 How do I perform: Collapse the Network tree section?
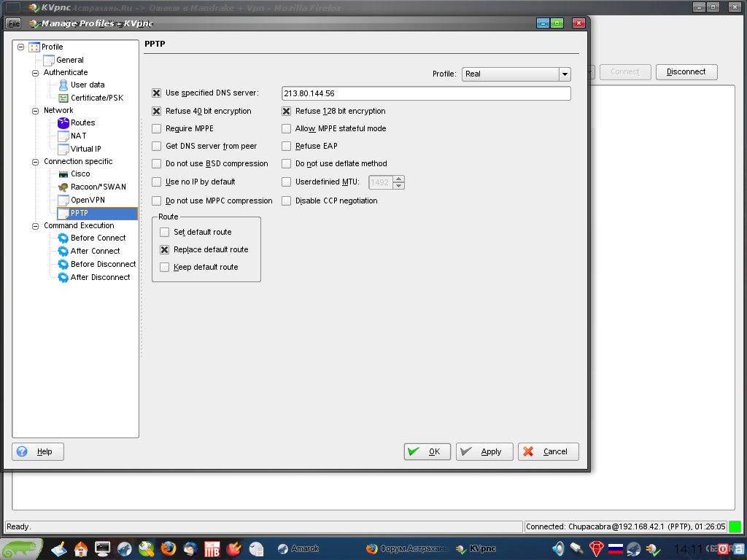pos(35,112)
